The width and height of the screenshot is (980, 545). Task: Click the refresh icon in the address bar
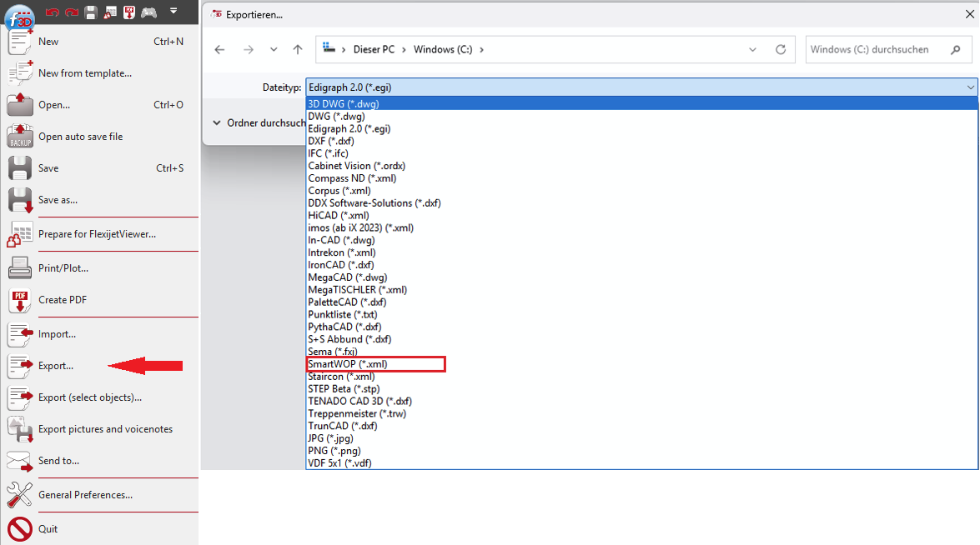[x=781, y=50]
